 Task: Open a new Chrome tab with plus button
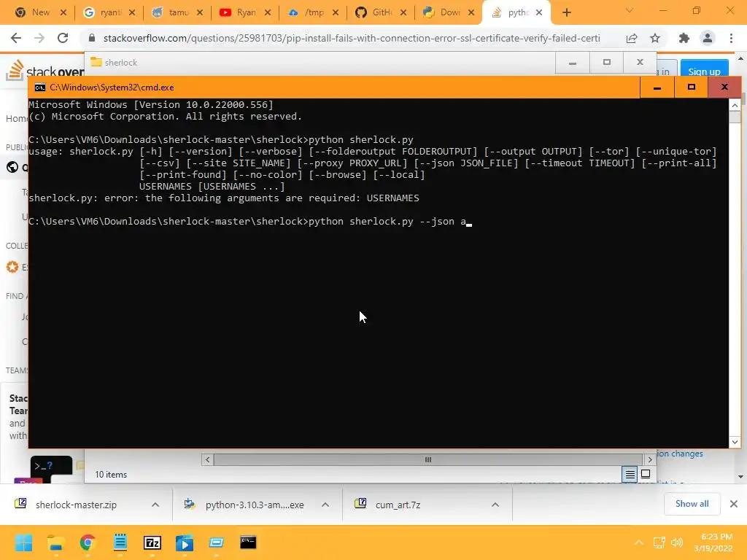pyautogui.click(x=566, y=12)
